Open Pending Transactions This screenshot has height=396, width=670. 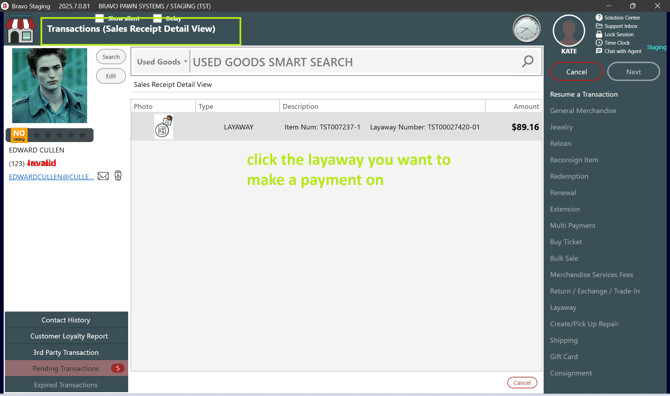[x=66, y=368]
